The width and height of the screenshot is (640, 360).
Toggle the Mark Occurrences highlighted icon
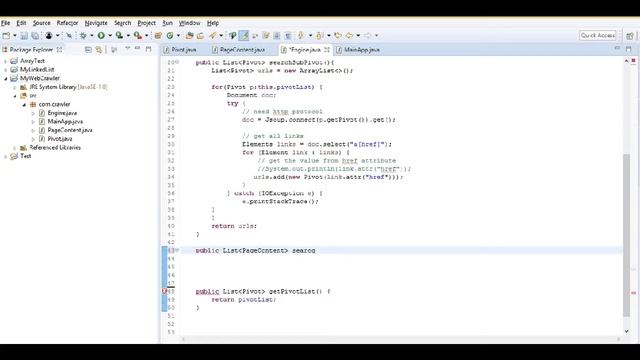tap(244, 36)
